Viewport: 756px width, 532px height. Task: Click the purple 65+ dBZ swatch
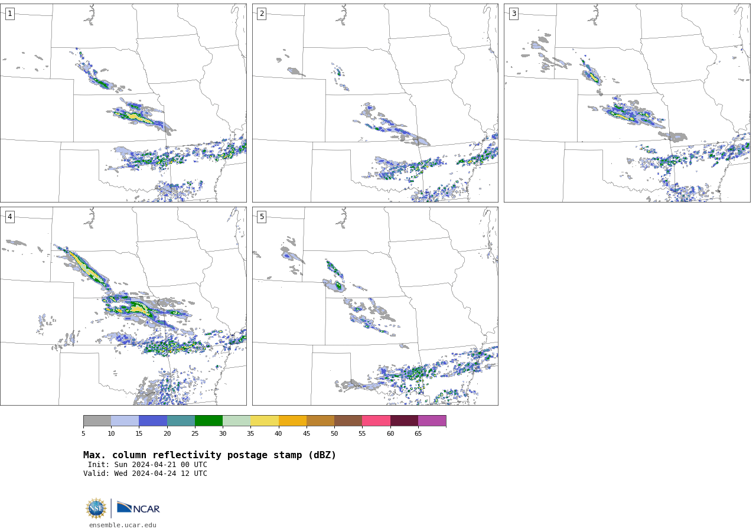[432, 420]
